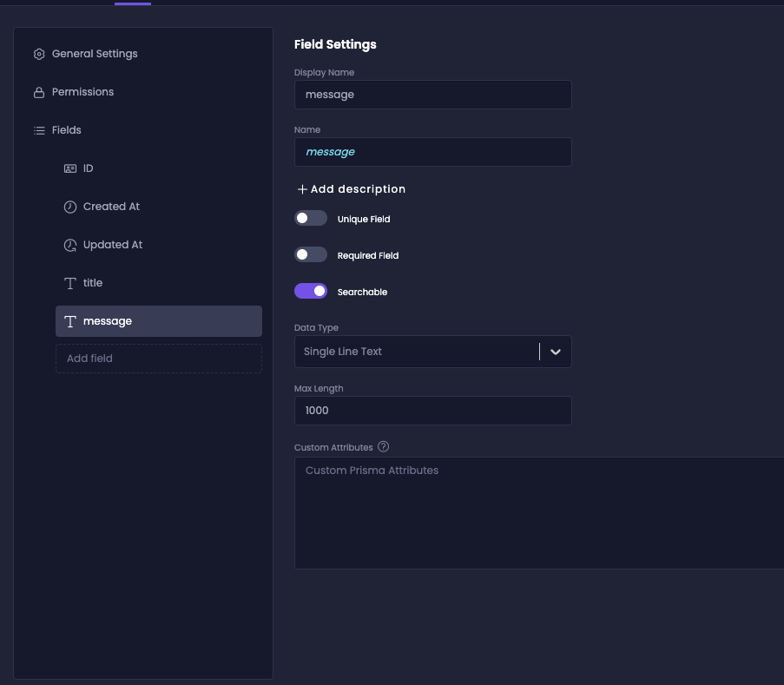The width and height of the screenshot is (784, 685).
Task: Click the ID card icon
Action: tap(70, 168)
